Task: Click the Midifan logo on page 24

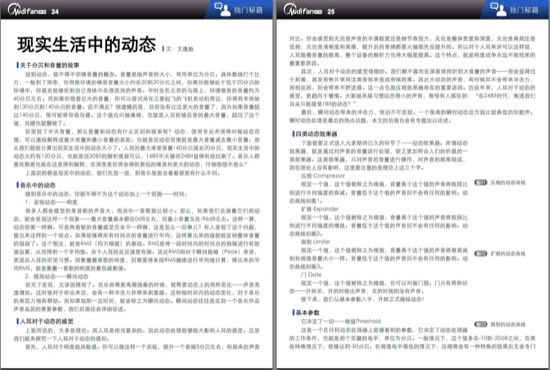Action: (x=27, y=10)
